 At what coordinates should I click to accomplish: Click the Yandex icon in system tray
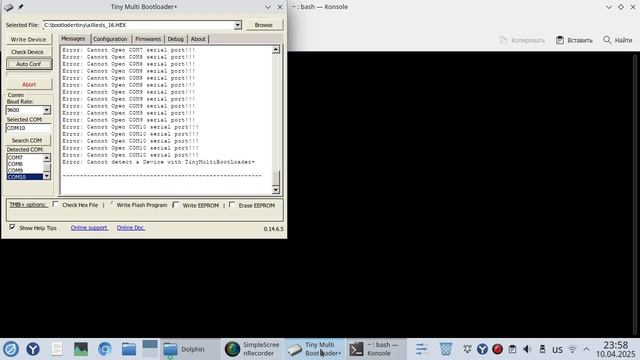[x=482, y=349]
